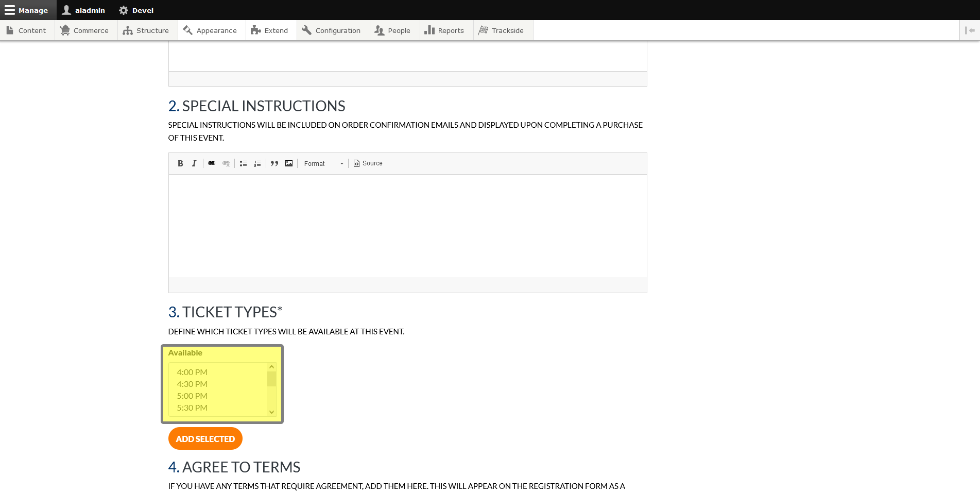Apply block quote formatting
Image resolution: width=980 pixels, height=492 pixels.
274,163
